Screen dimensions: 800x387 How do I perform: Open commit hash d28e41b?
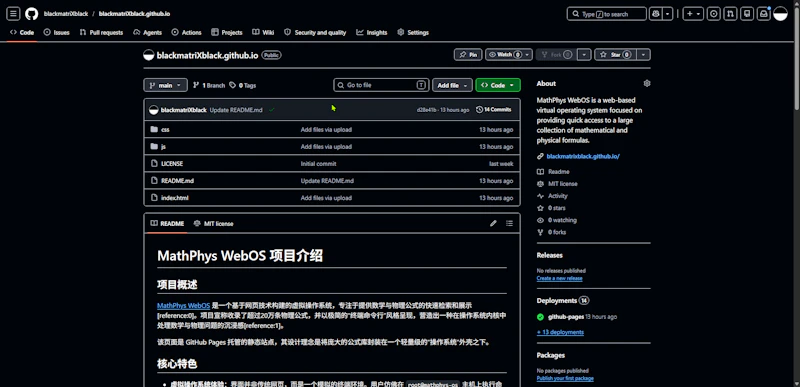(427, 110)
